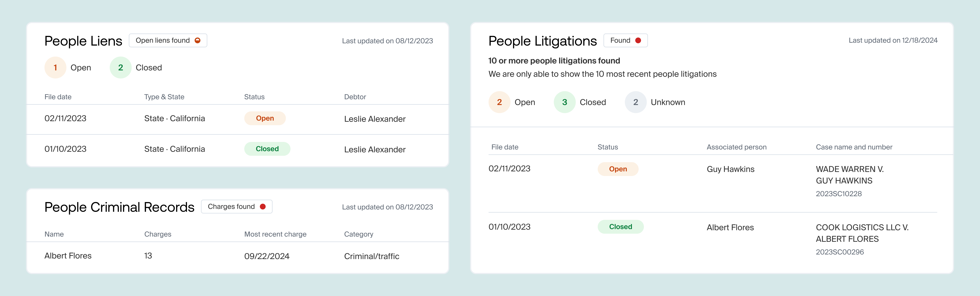
Task: Click the red dot icon in Found badge
Action: [x=638, y=40]
